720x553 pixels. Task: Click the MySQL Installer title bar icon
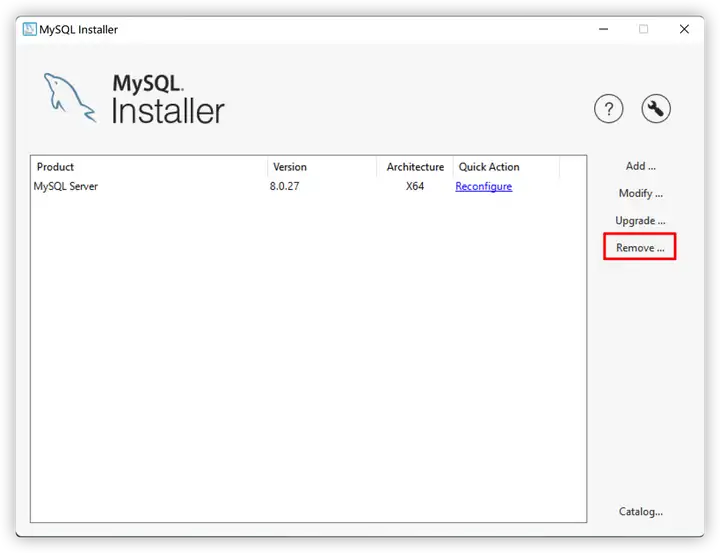[x=29, y=29]
